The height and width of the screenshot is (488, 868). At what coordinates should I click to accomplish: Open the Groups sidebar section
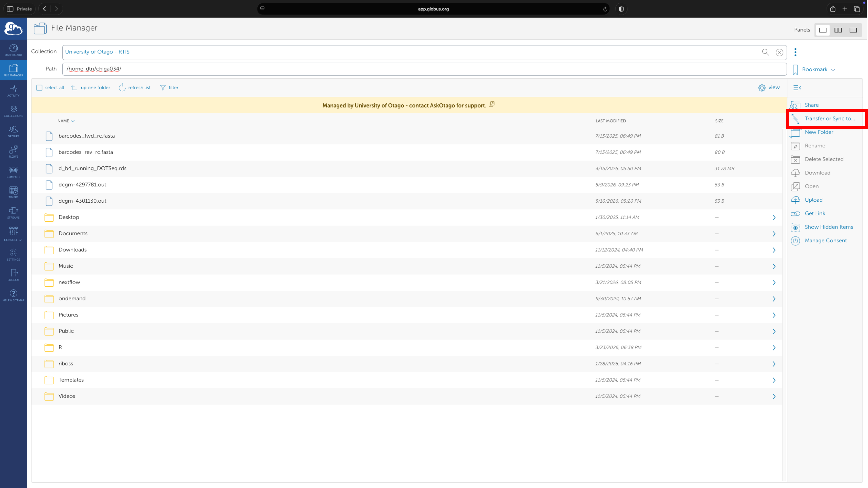tap(14, 132)
